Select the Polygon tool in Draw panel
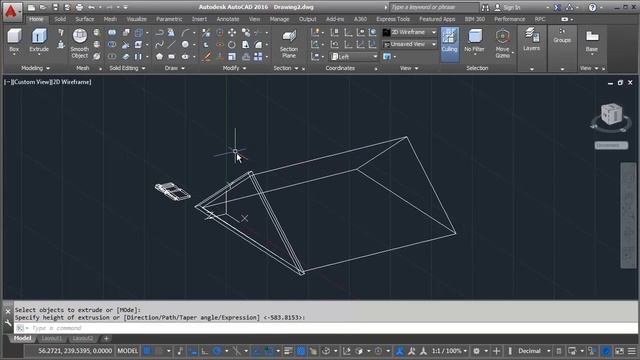 point(159,57)
